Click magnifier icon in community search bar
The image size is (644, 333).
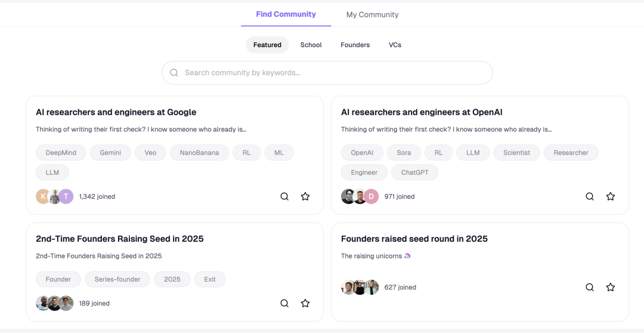click(x=174, y=73)
